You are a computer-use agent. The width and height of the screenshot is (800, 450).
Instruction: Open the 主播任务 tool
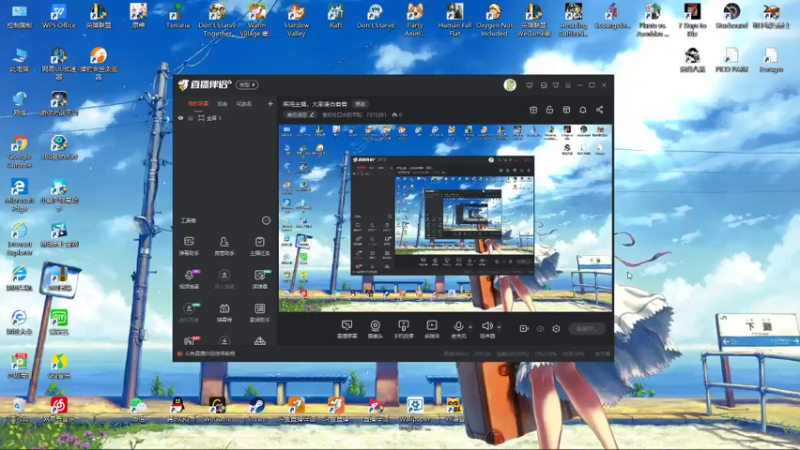[x=260, y=245]
